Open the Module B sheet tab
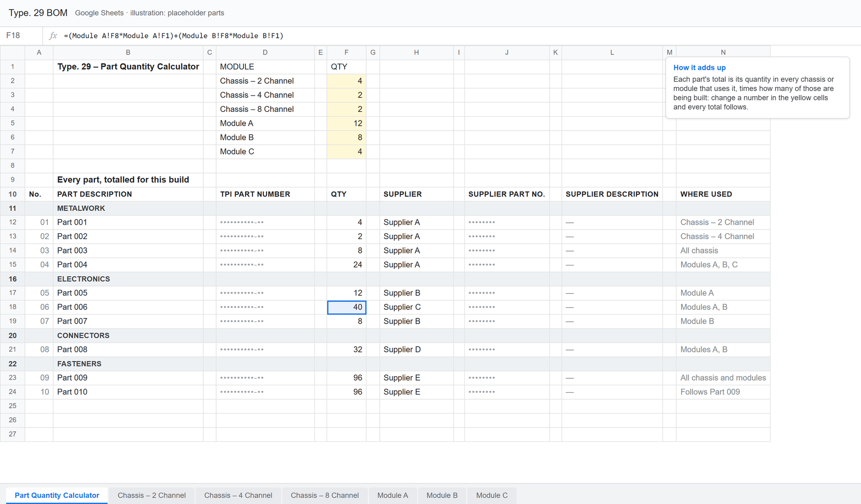 pyautogui.click(x=442, y=495)
